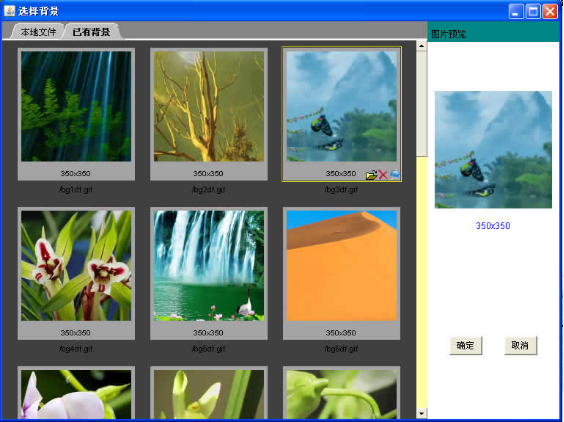Click the scrollbar down arrow
The width and height of the screenshot is (564, 422).
(421, 413)
